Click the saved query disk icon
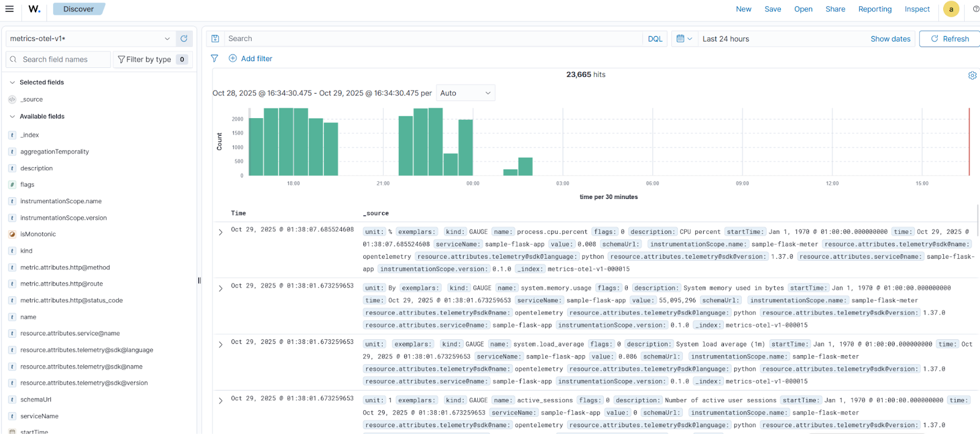The width and height of the screenshot is (980, 434). [x=215, y=39]
